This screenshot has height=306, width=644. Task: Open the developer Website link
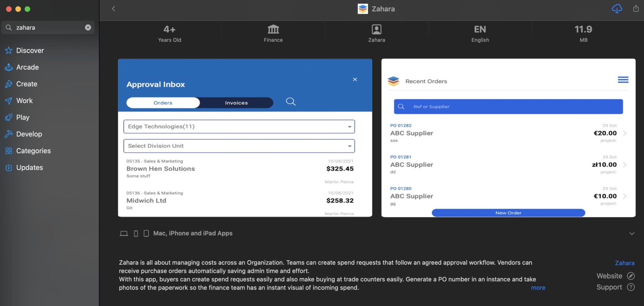609,276
